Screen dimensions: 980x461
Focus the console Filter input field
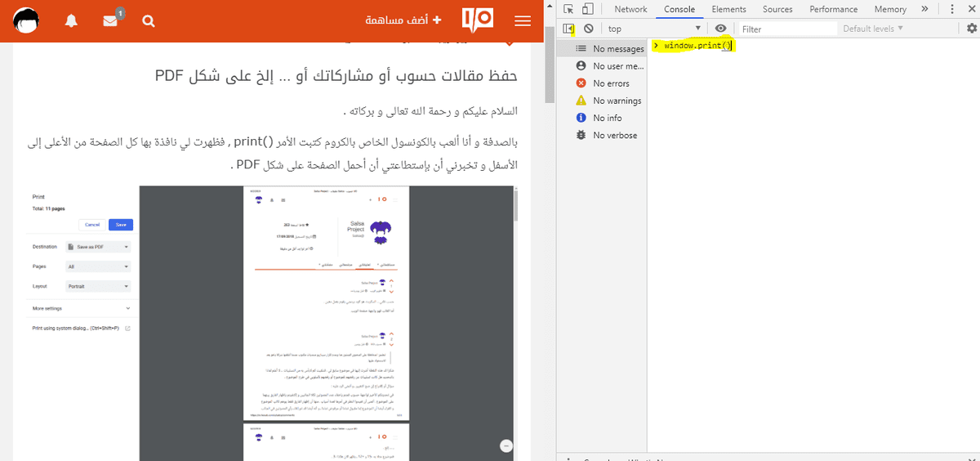click(x=788, y=29)
